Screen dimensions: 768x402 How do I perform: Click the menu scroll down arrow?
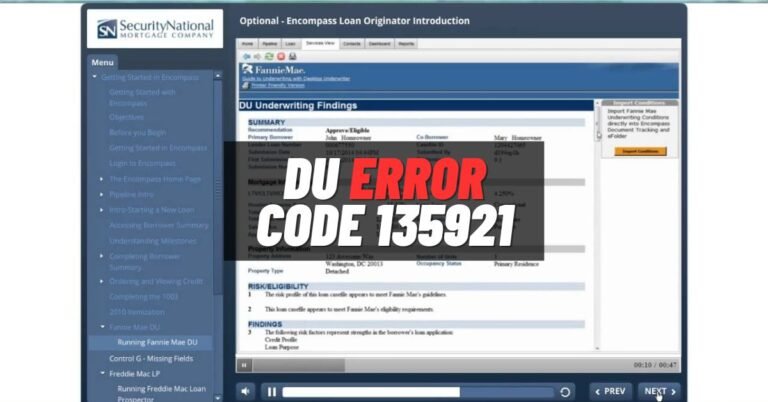pos(218,398)
